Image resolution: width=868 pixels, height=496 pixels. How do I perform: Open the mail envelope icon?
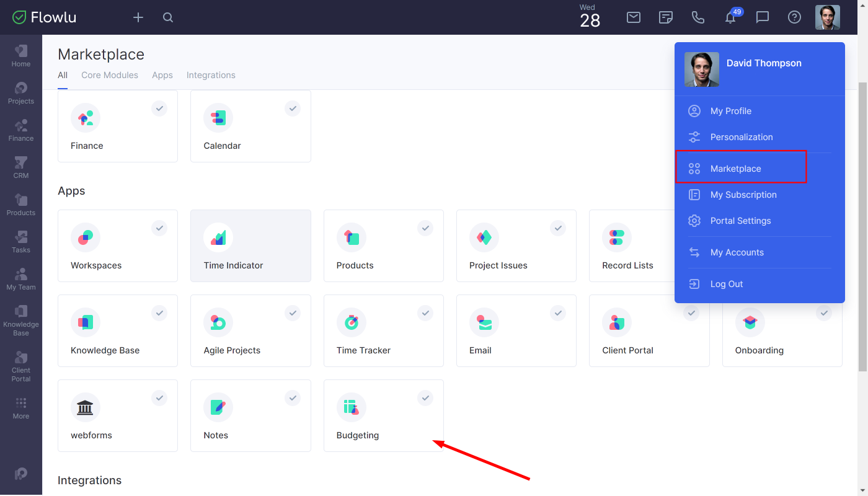click(x=634, y=17)
